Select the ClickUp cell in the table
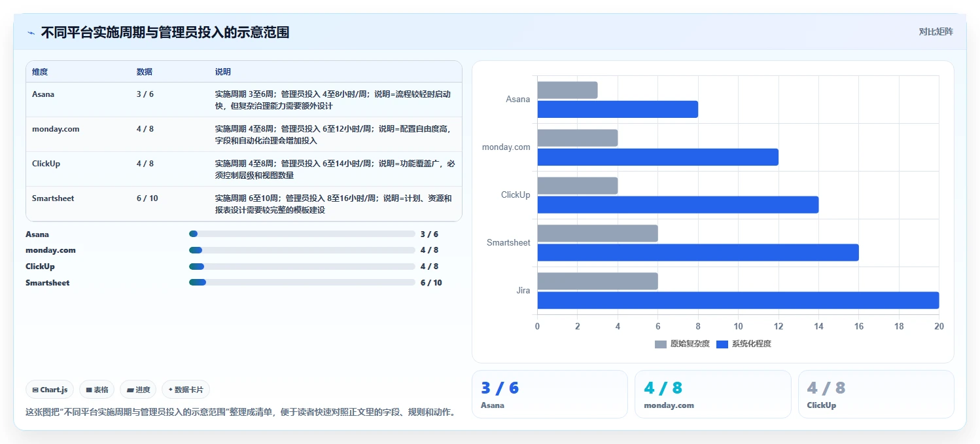 46,164
